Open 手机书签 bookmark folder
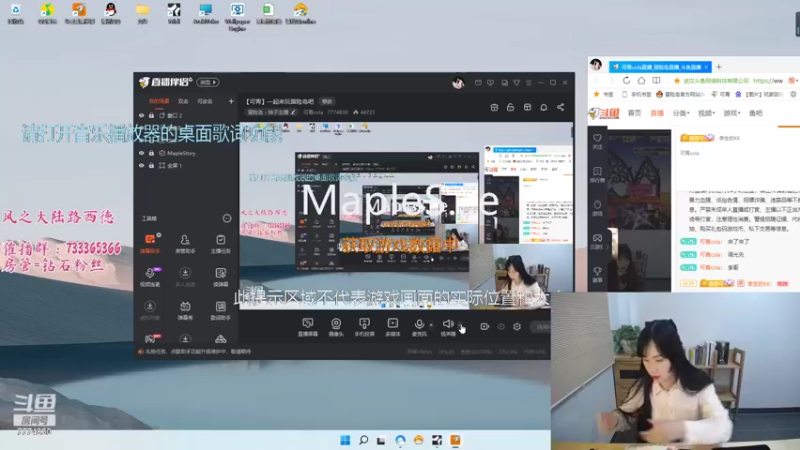The width and height of the screenshot is (800, 450). (636, 94)
